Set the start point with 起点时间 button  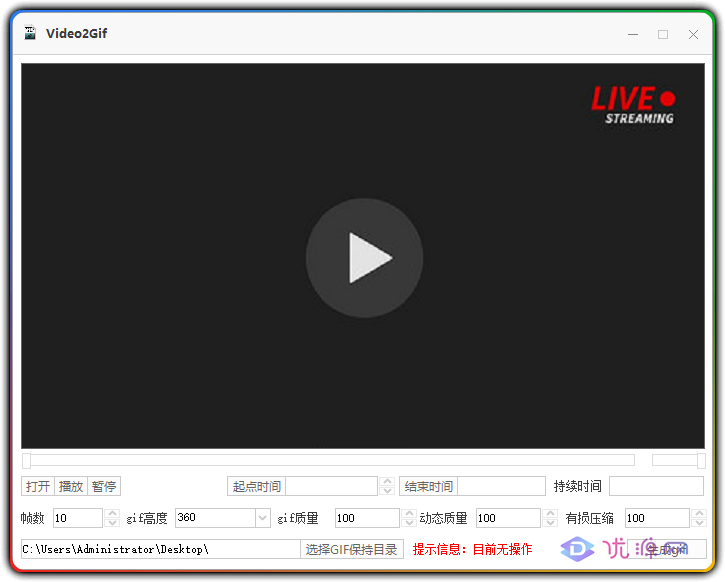pyautogui.click(x=257, y=486)
